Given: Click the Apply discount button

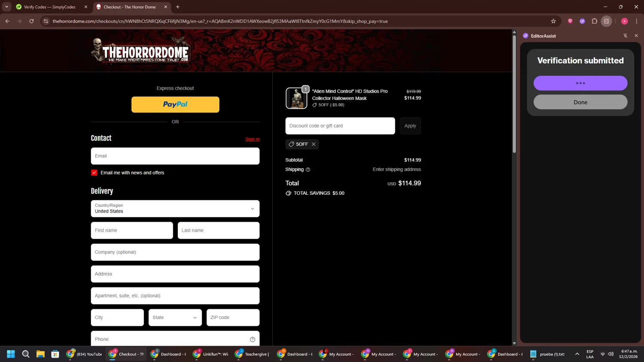Looking at the screenshot, I should point(410,126).
